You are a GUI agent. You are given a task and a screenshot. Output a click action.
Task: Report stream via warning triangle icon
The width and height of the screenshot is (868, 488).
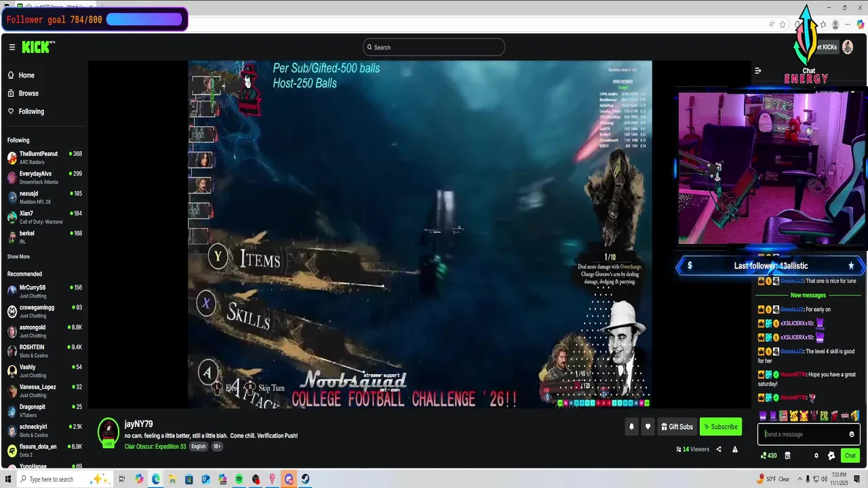click(735, 449)
